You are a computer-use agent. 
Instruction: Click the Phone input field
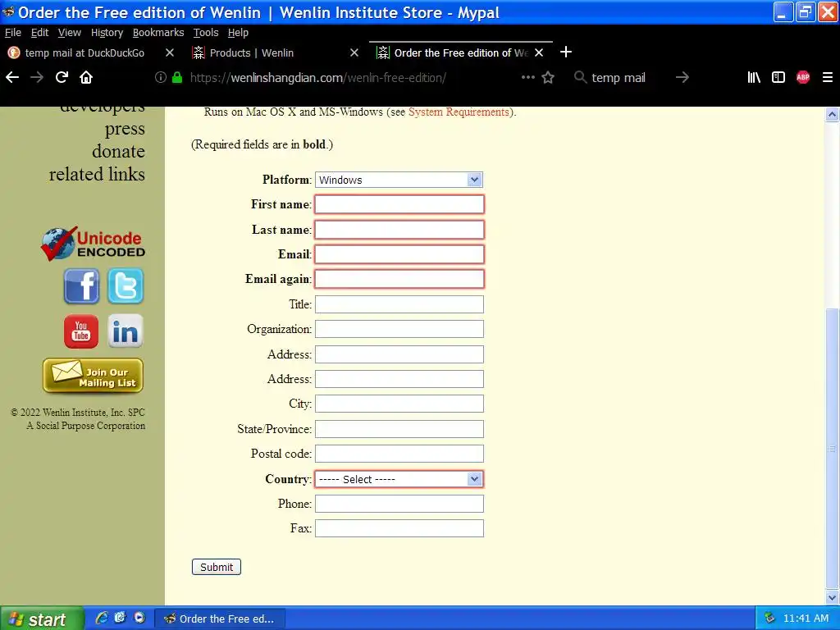[x=399, y=504]
